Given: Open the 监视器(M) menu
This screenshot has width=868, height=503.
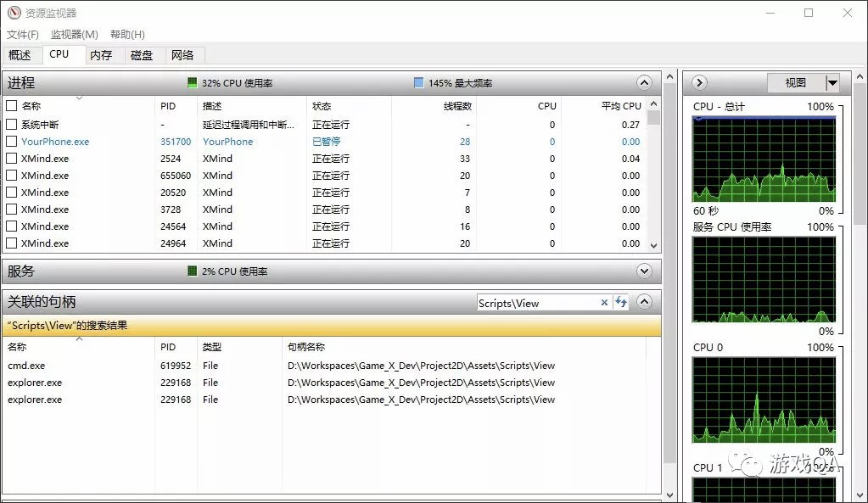Looking at the screenshot, I should click(74, 34).
